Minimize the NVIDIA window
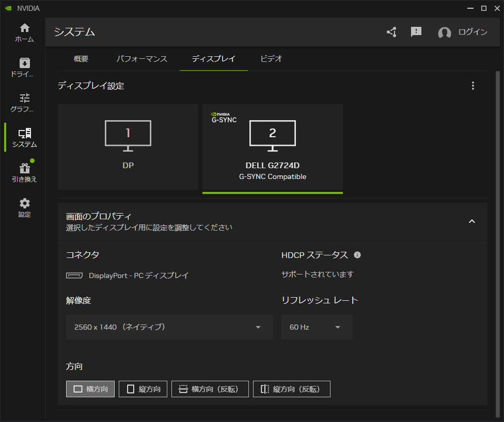This screenshot has width=504, height=422. pyautogui.click(x=470, y=8)
